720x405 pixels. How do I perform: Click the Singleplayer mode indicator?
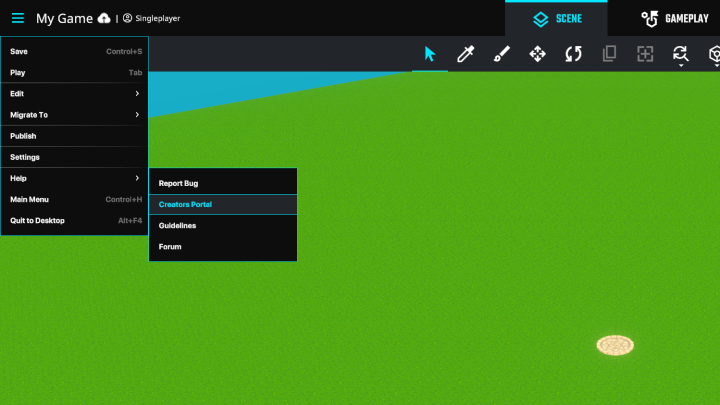[x=152, y=18]
